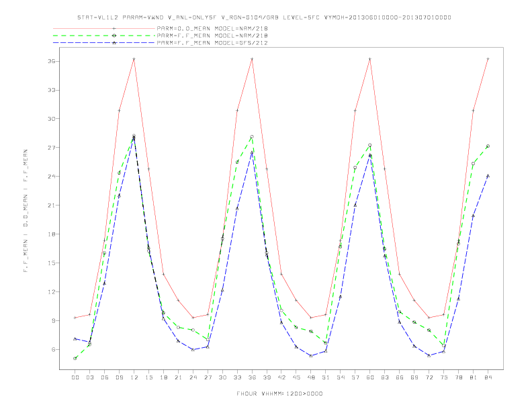Click the y-axis tick label 33
Image resolution: width=532 pixels, height=411 pixels.
point(51,90)
